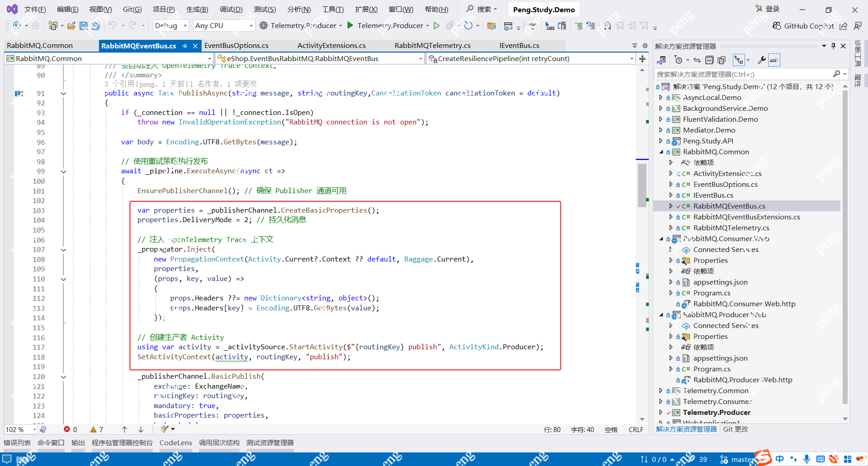Viewport: 868px width, 466px height.
Task: Click the split editor icon
Action: tap(642, 58)
